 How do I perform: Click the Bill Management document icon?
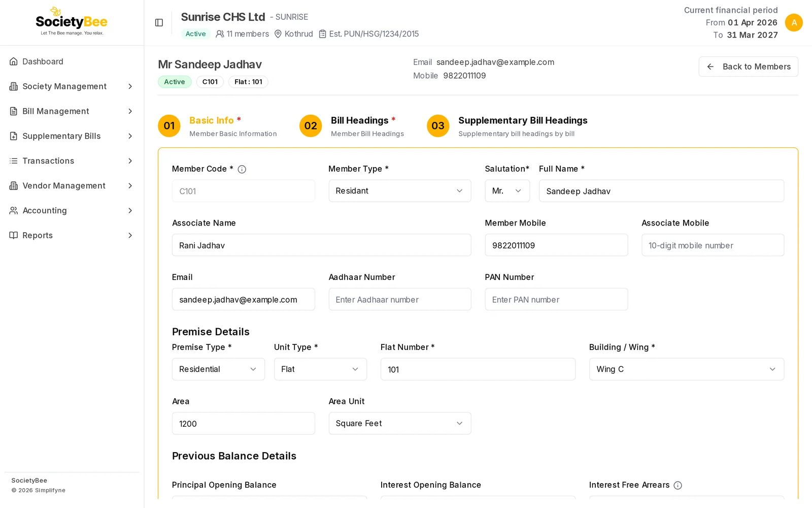[14, 111]
